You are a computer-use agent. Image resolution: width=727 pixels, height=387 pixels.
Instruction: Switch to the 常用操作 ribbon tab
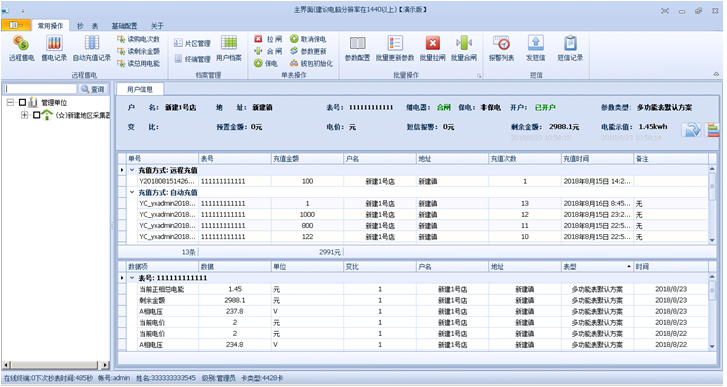pos(50,26)
